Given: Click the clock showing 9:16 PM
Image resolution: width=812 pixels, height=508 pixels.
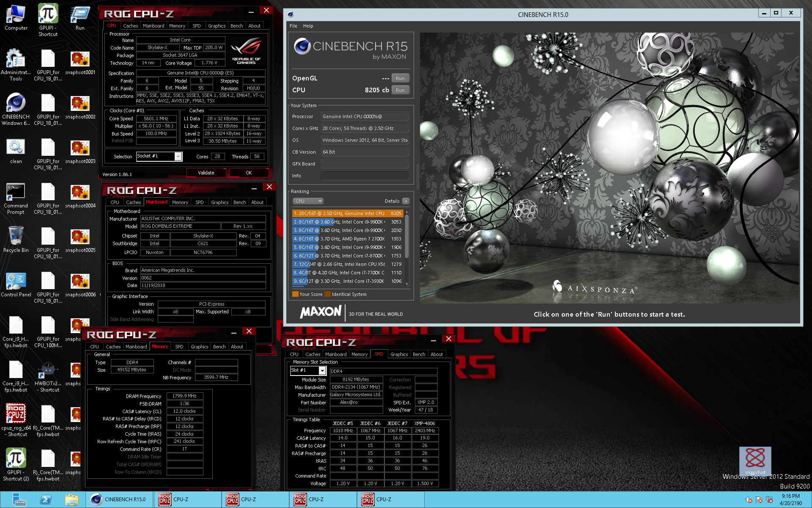Looking at the screenshot, I should pyautogui.click(x=790, y=496).
